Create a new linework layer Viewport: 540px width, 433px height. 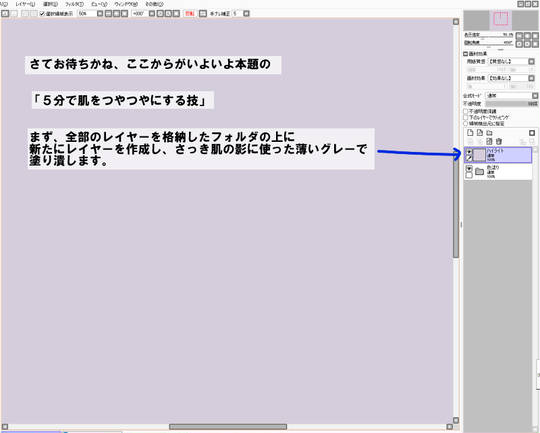click(x=480, y=133)
